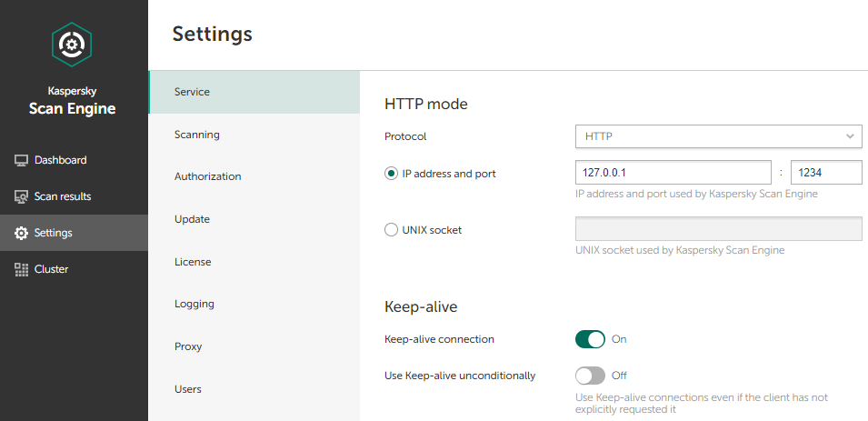Click the Settings gear icon
The width and height of the screenshot is (868, 421).
(22, 233)
